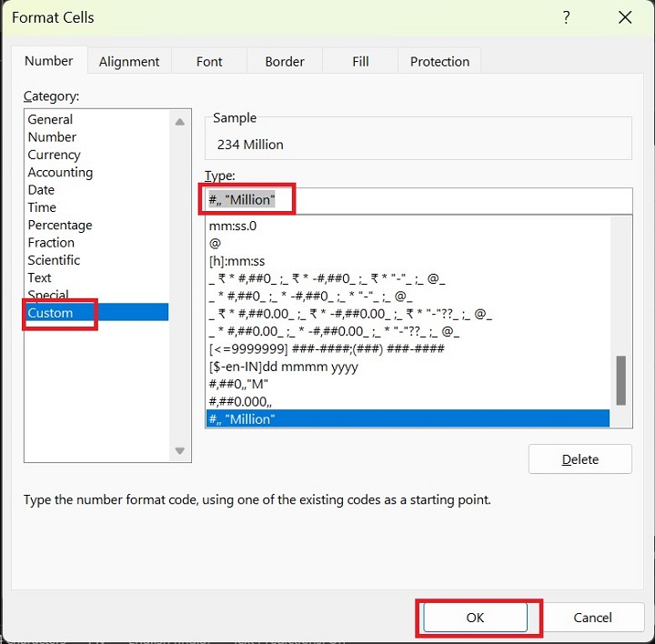The height and width of the screenshot is (644, 655).
Task: Go to the Border tab
Action: coord(285,62)
